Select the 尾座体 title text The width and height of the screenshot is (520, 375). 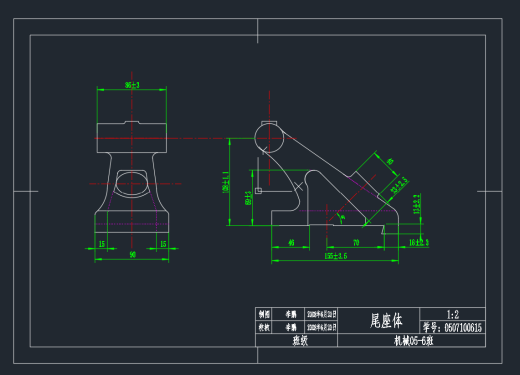[x=386, y=321]
